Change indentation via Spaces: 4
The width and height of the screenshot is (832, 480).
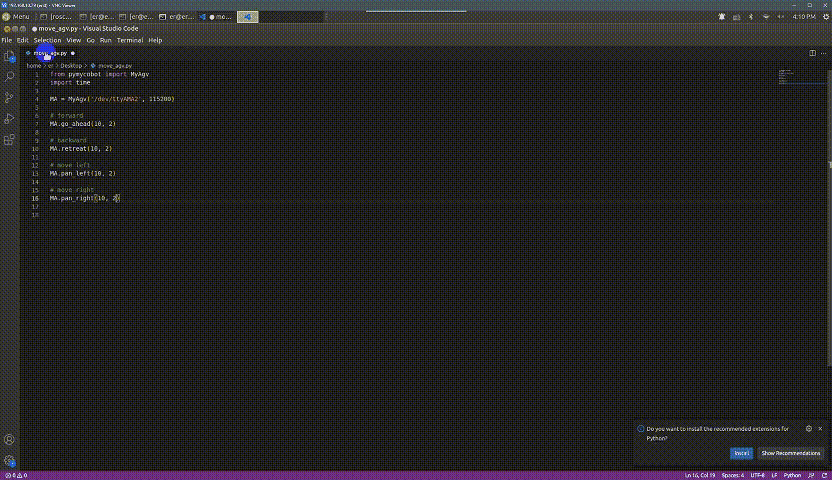pyautogui.click(x=733, y=476)
